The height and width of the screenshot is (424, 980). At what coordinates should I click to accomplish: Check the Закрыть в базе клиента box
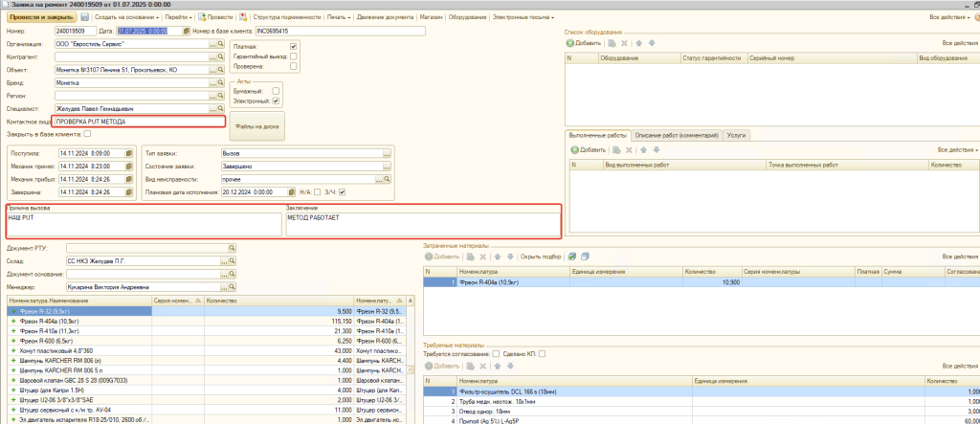(x=88, y=135)
